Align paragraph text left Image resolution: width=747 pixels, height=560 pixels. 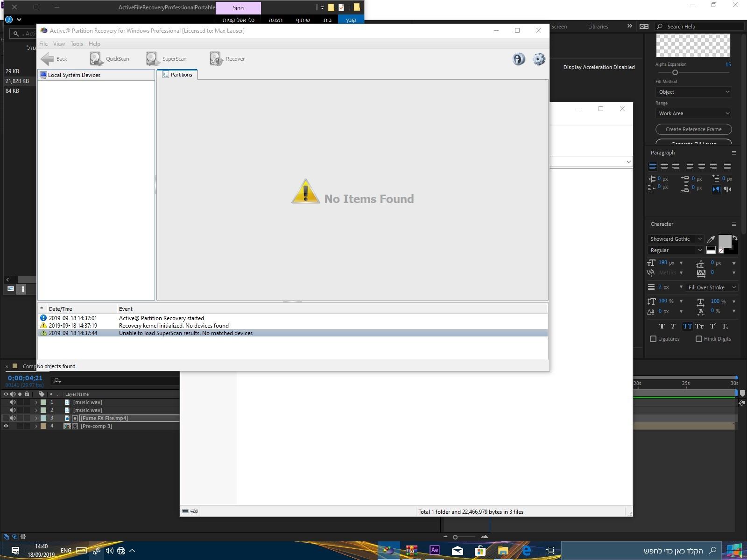coord(653,166)
